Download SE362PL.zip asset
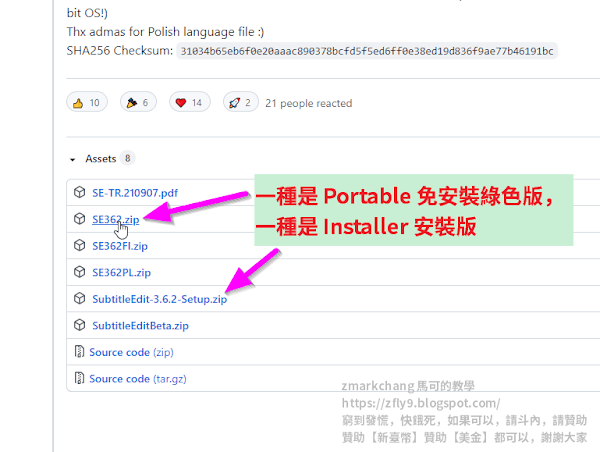The height and width of the screenshot is (452, 600). click(121, 273)
